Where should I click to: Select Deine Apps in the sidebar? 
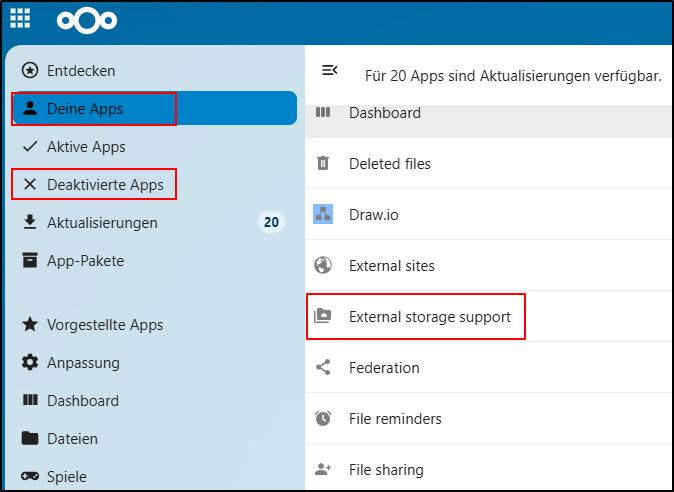[x=85, y=109]
